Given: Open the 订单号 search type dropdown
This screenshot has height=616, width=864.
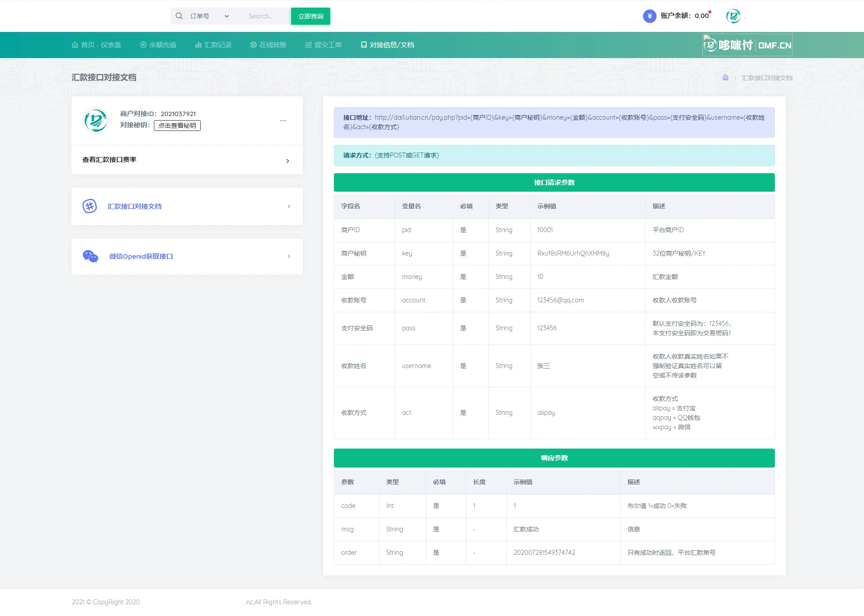Looking at the screenshot, I should pos(209,16).
